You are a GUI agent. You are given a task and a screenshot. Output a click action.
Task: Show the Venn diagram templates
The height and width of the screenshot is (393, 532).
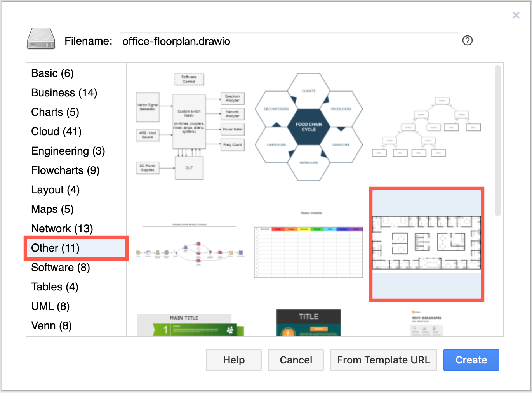51,325
